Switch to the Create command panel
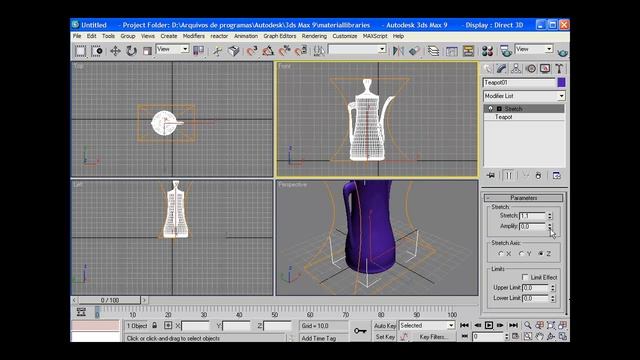This screenshot has height=360, width=640. click(488, 69)
